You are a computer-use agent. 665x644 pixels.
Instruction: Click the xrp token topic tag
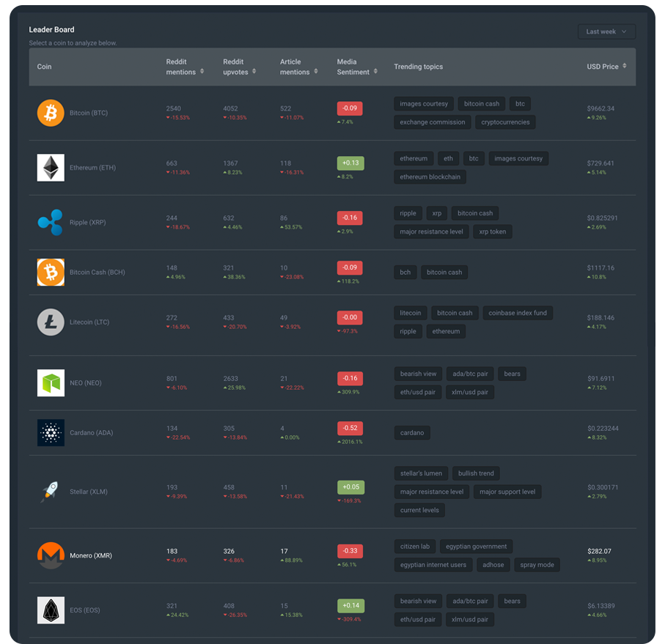click(493, 232)
